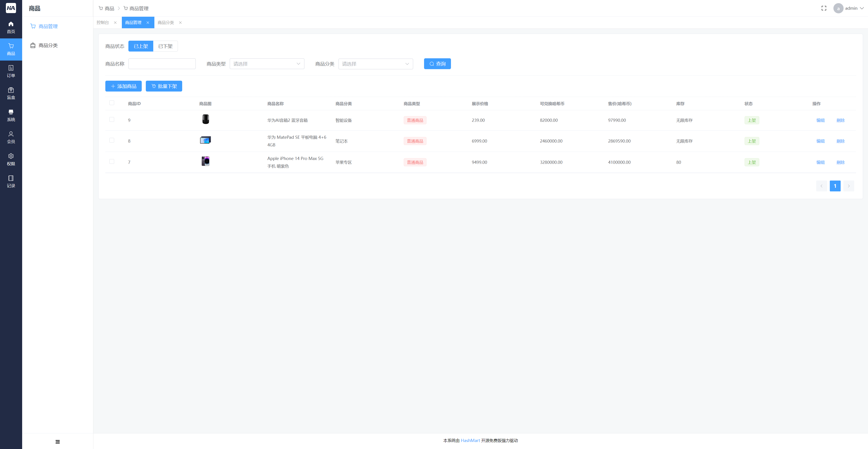
Task: Expand the 商品类型 dropdown
Action: (x=267, y=64)
